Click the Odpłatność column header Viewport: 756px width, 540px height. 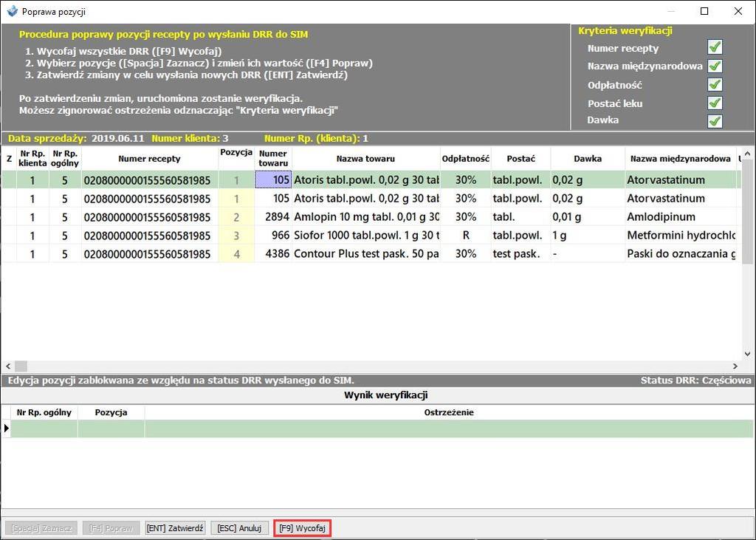pos(466,159)
